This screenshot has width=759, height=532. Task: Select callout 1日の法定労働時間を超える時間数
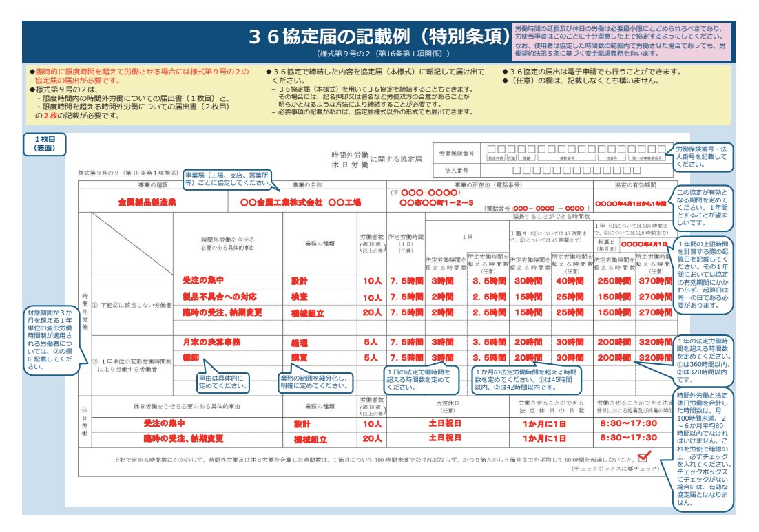tap(419, 380)
